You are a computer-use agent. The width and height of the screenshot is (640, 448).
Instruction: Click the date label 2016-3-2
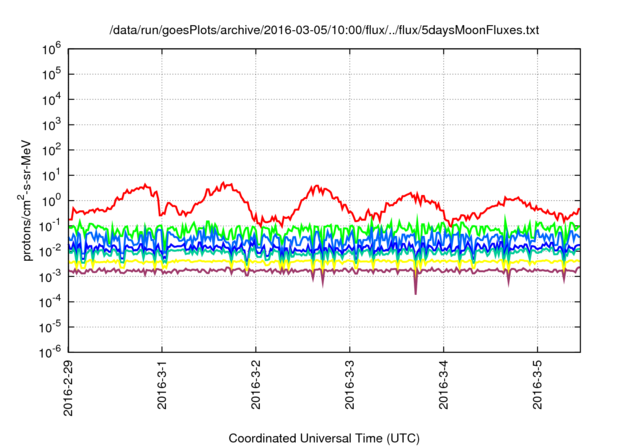(x=256, y=384)
